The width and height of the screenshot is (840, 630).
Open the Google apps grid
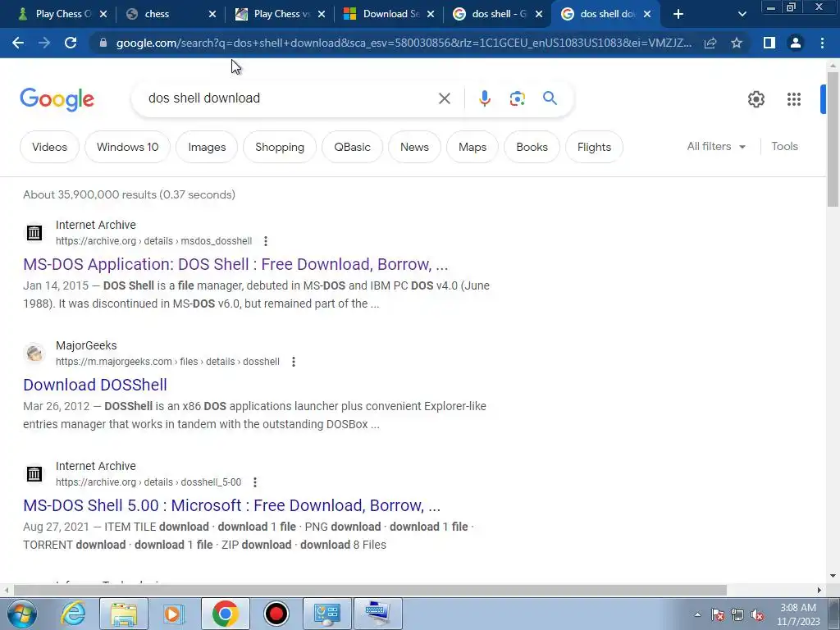pyautogui.click(x=794, y=99)
